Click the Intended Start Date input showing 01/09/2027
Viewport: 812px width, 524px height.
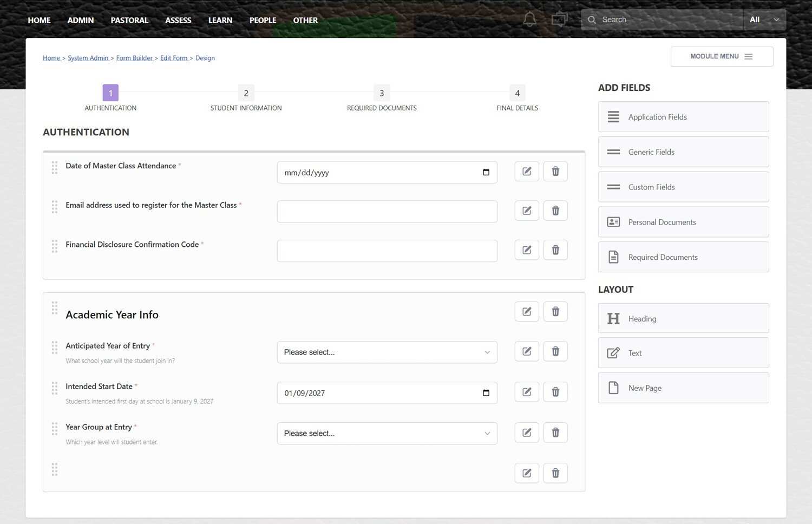[387, 393]
